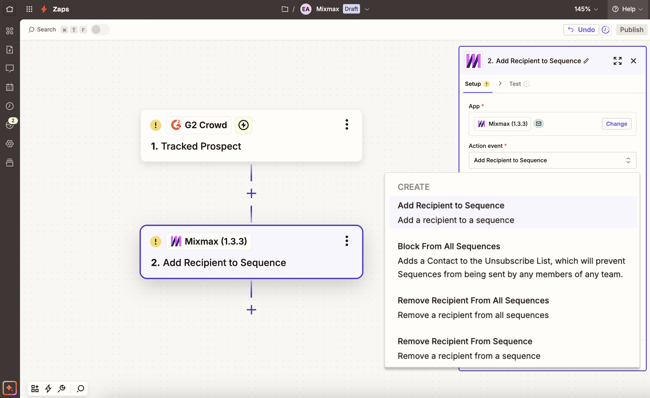Open the Action event dropdown

552,160
